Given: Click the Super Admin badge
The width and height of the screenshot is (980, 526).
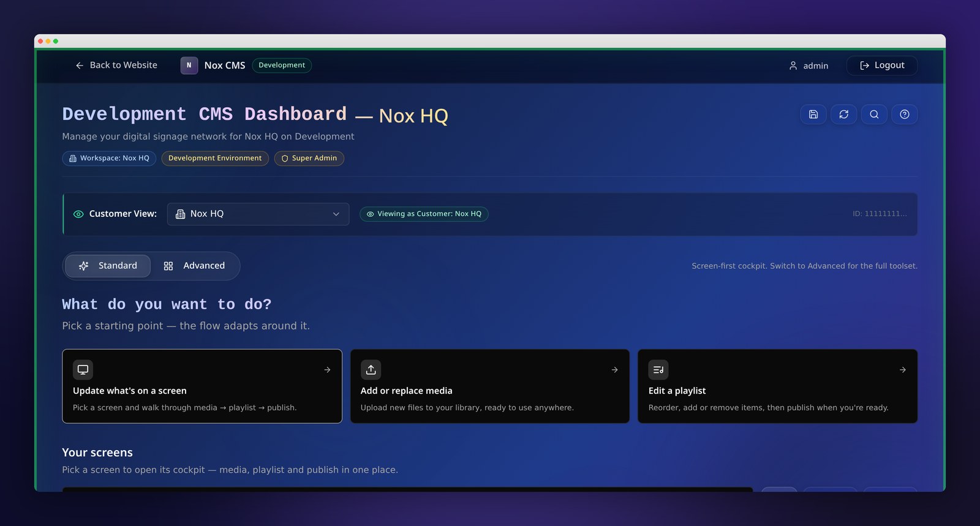Looking at the screenshot, I should [x=309, y=159].
